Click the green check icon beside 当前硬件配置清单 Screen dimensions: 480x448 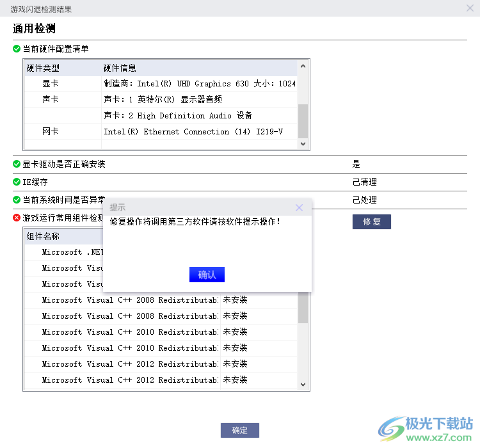pos(17,49)
